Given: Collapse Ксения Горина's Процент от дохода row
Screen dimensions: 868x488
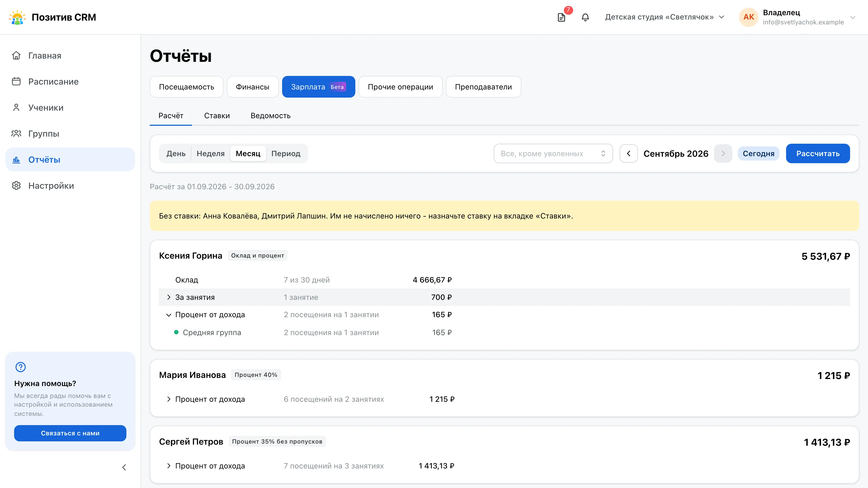Looking at the screenshot, I should (x=168, y=315).
